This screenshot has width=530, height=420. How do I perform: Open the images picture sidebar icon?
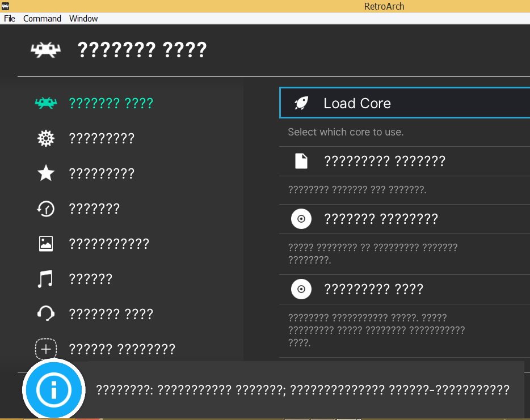pos(46,243)
